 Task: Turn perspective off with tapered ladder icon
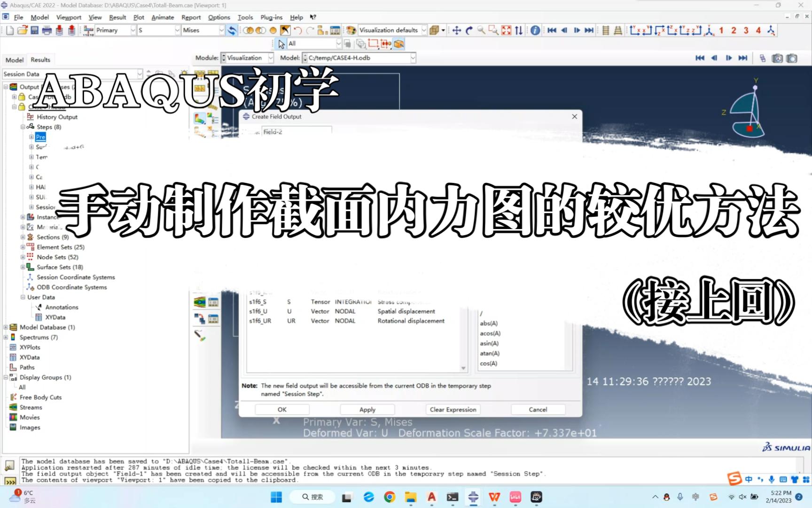point(618,30)
